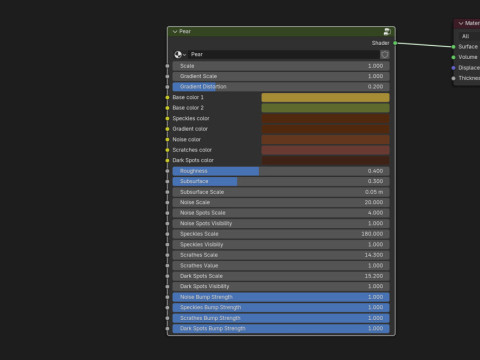Click the Noise Spots Scale field
480x360 pixels.
pos(281,213)
